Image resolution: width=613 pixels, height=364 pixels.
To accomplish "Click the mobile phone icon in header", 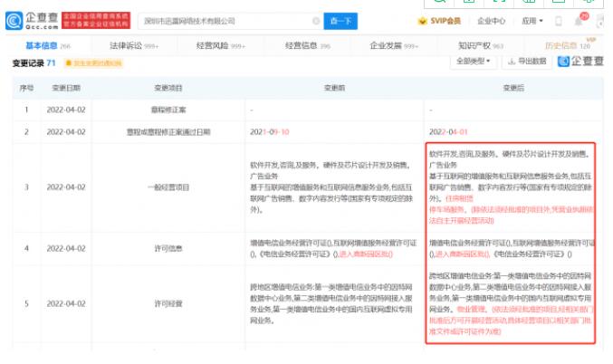I will coord(559,21).
